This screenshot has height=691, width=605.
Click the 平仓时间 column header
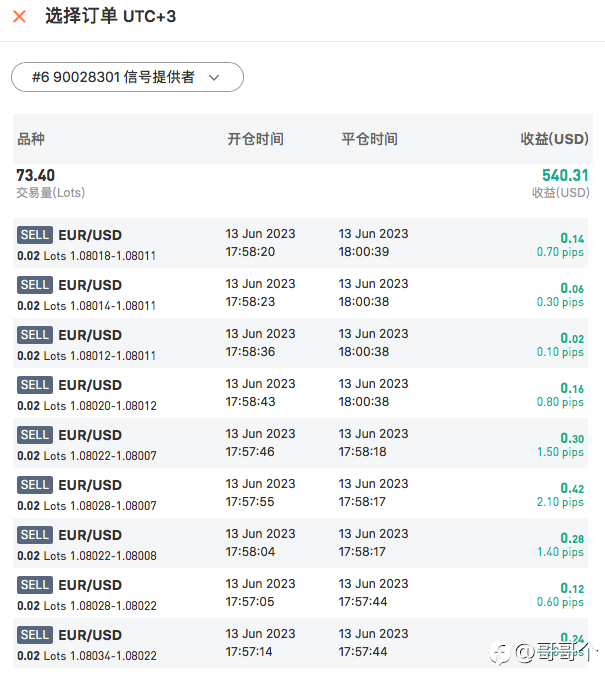pos(369,139)
